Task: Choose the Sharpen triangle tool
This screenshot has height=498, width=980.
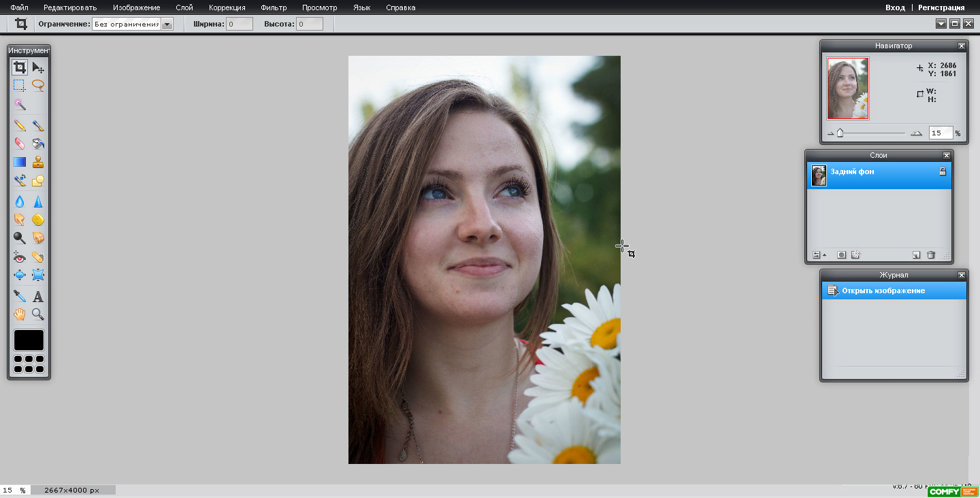Action: (38, 201)
